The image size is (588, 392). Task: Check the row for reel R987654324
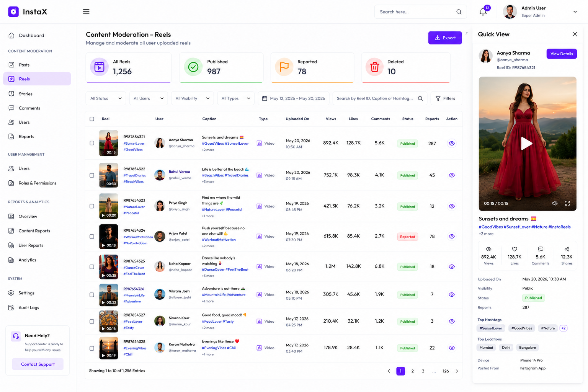[92, 237]
